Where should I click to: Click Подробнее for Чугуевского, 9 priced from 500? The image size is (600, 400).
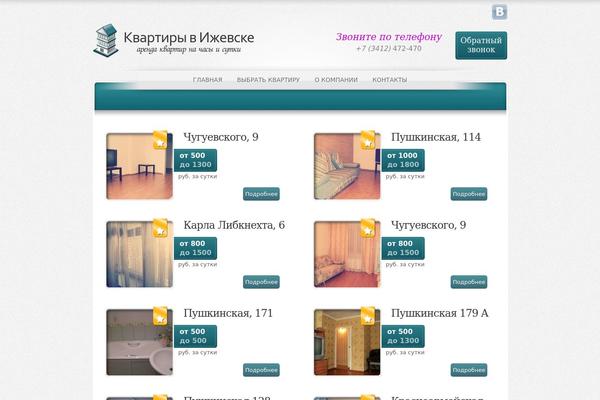coord(261,194)
